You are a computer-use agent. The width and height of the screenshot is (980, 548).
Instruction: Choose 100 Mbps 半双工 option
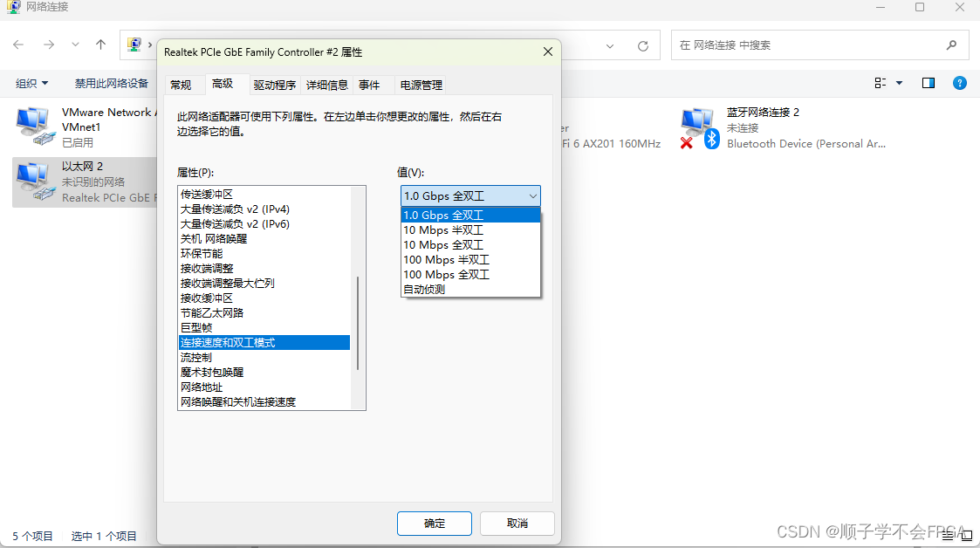tap(470, 259)
